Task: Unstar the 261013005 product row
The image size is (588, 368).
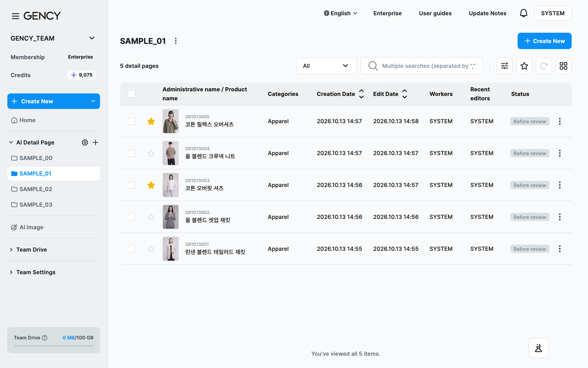Action: (151, 121)
